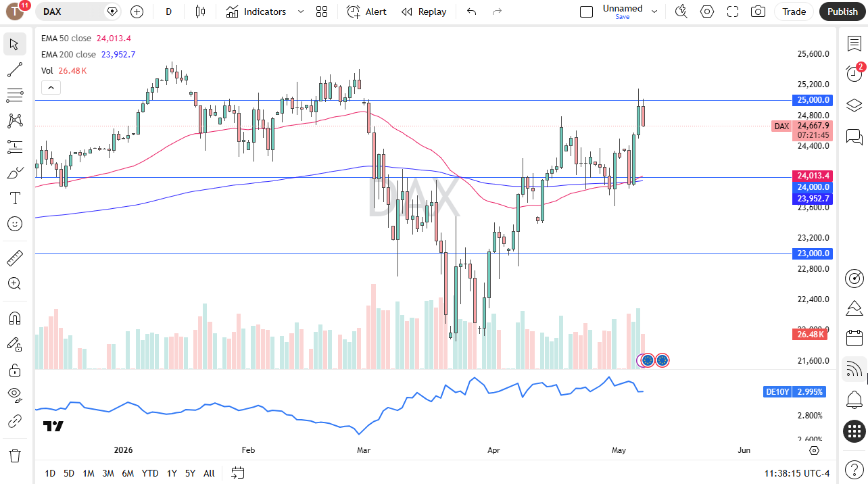Open alerts panel with badge 2
Image resolution: width=868 pixels, height=484 pixels.
point(854,73)
